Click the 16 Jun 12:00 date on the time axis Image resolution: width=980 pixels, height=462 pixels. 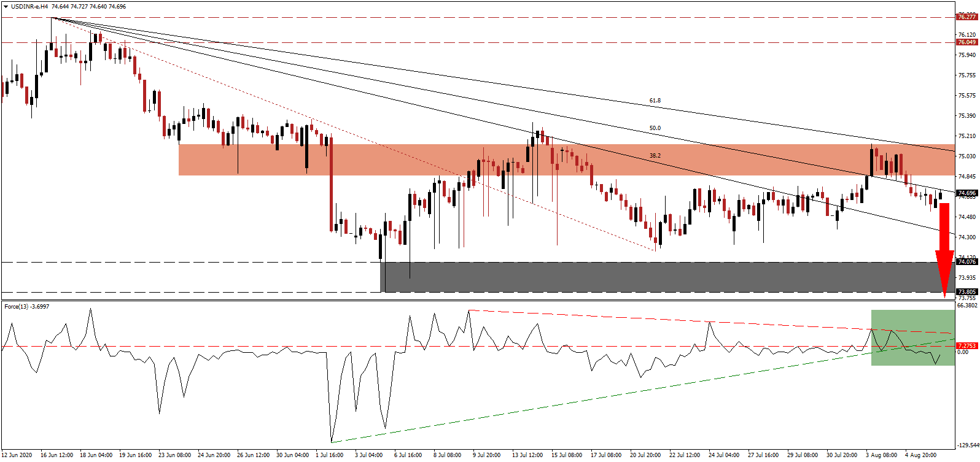[56, 455]
